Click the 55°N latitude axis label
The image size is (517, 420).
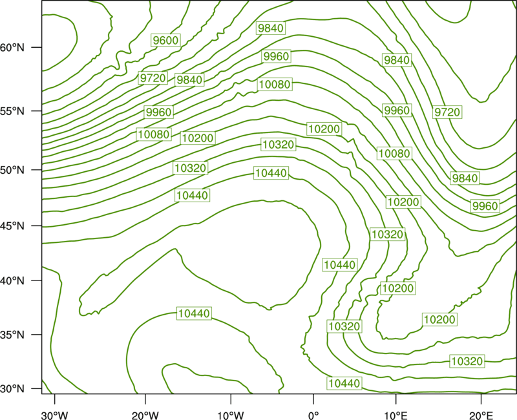point(12,111)
